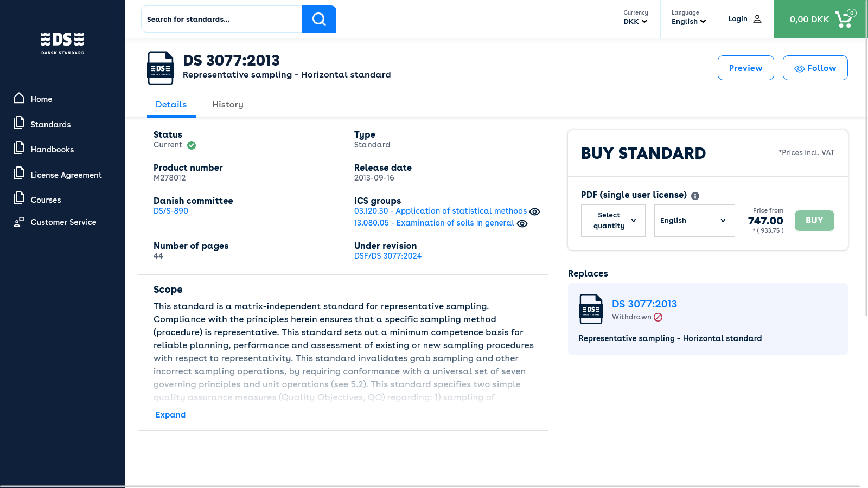
Task: Click the Home icon in sidebar
Action: point(19,98)
